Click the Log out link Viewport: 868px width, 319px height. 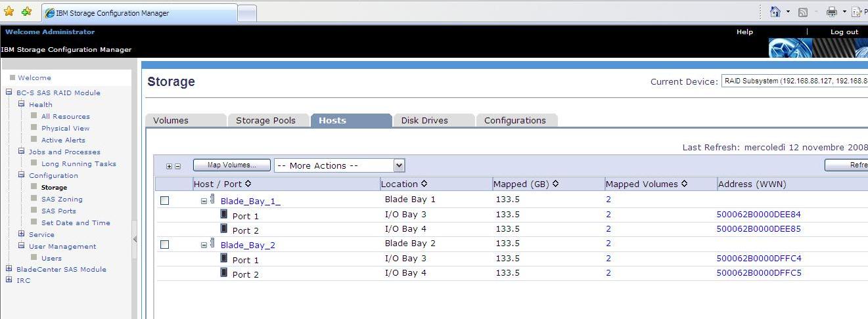(x=844, y=32)
